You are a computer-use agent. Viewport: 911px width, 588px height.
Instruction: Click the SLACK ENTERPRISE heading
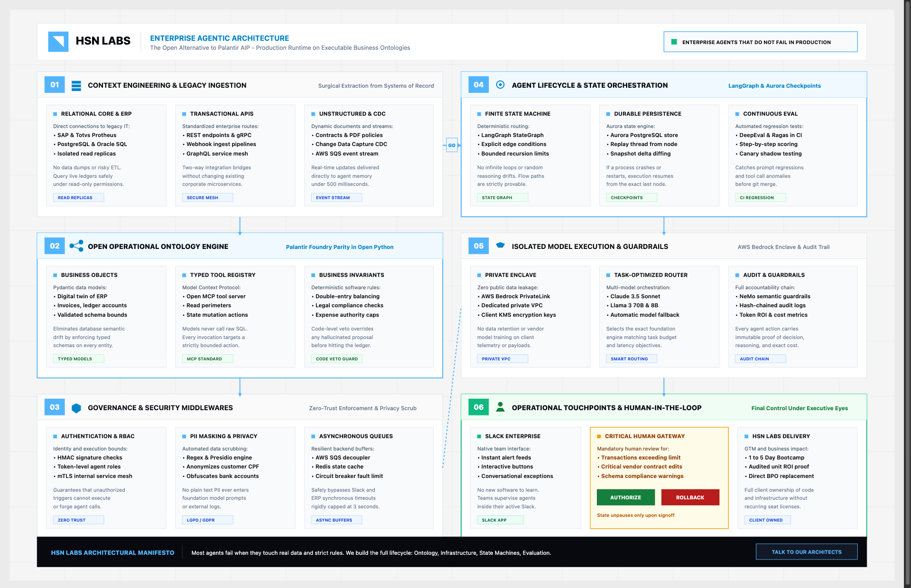[512, 436]
